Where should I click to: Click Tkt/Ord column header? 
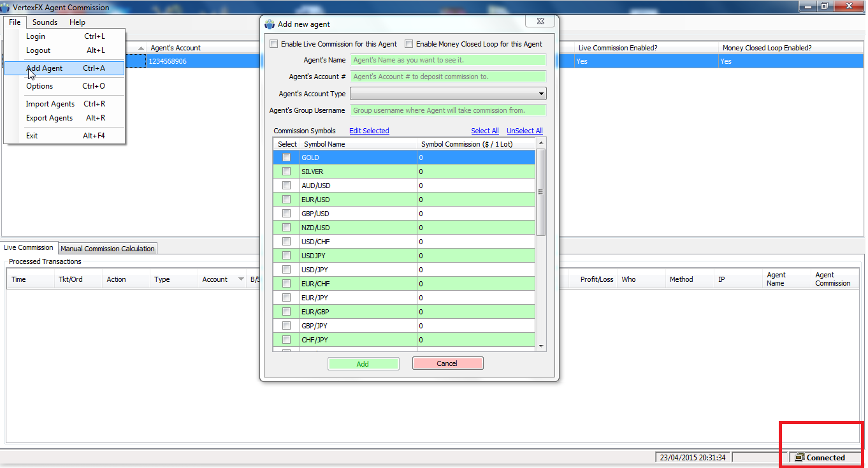[x=78, y=279]
